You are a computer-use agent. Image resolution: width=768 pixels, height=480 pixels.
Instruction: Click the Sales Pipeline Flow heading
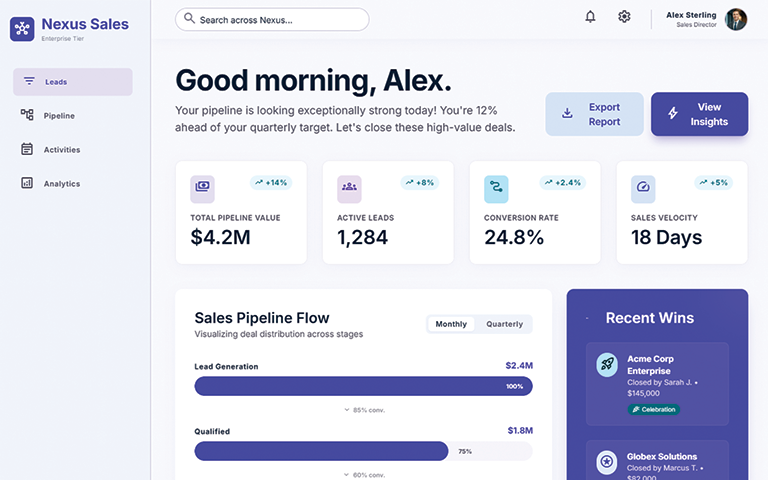(262, 318)
